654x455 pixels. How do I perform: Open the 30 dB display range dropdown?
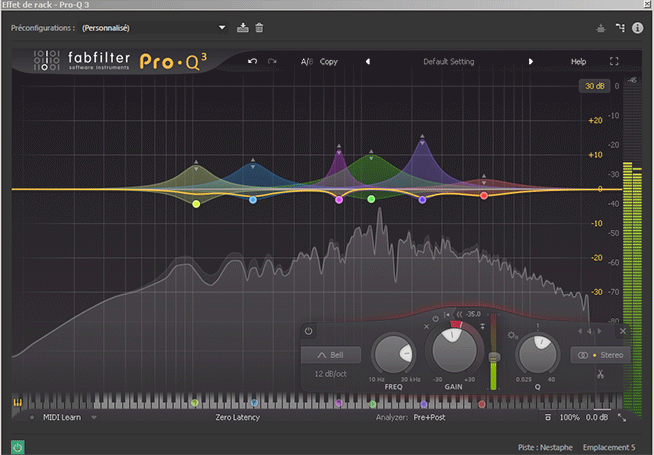coord(594,86)
